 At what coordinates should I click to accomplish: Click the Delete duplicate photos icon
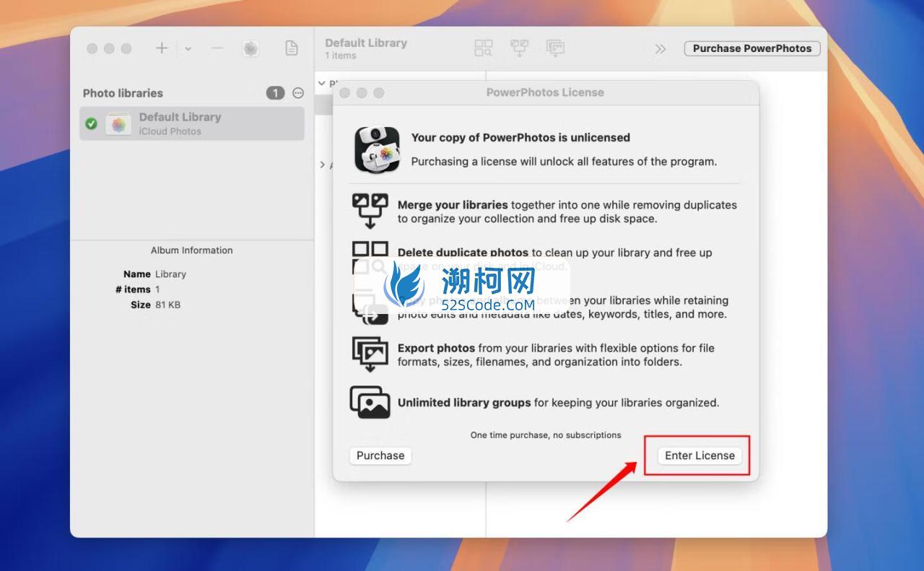click(370, 258)
